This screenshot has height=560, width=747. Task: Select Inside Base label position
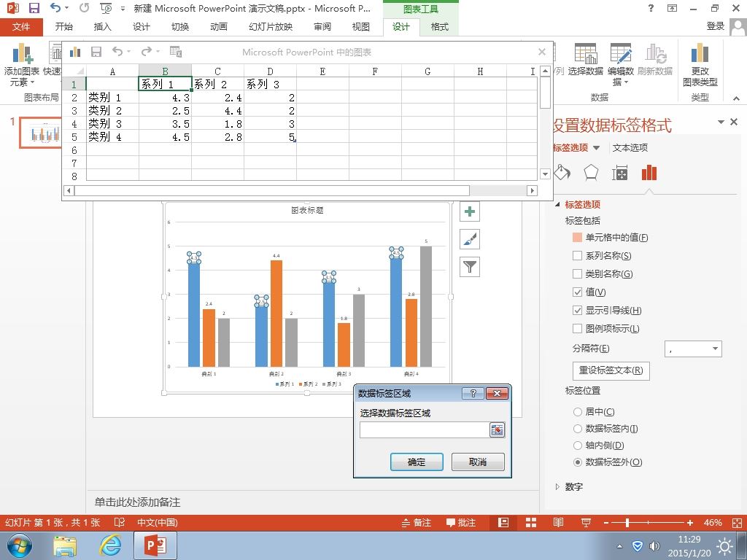(x=578, y=446)
